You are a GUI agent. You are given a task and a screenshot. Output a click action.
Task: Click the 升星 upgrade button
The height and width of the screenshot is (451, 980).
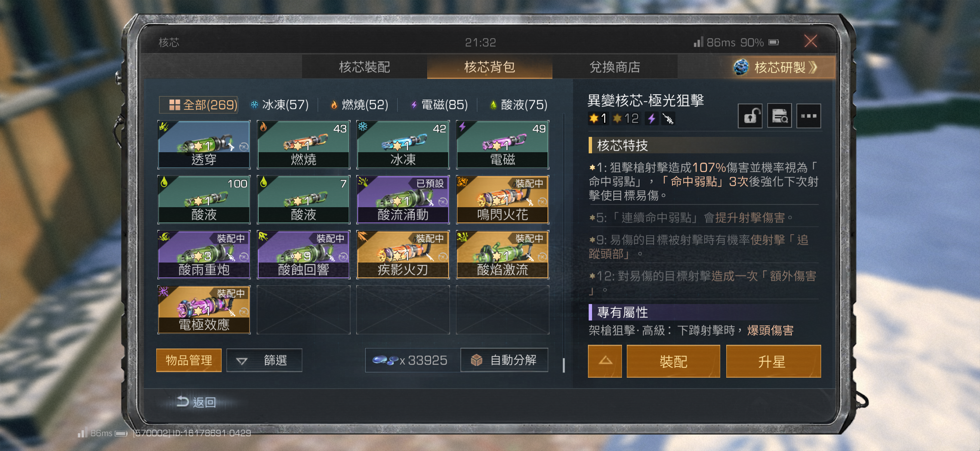click(773, 361)
